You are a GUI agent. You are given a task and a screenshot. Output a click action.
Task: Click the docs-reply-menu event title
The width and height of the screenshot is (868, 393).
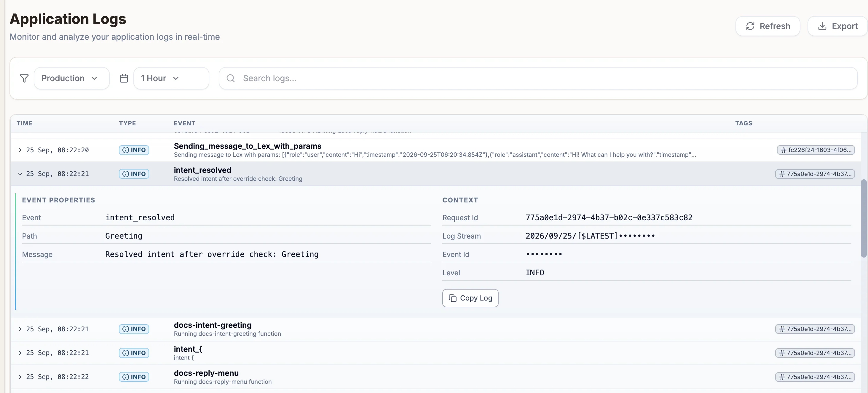(206, 373)
